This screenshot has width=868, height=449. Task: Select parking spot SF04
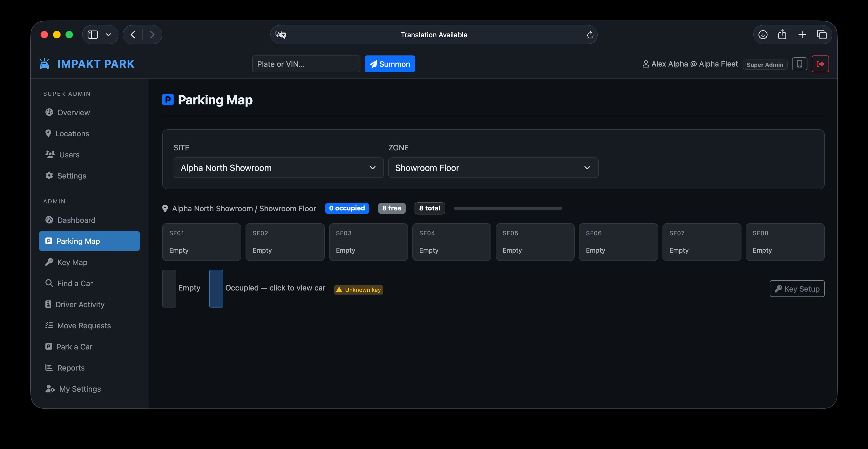tap(452, 242)
